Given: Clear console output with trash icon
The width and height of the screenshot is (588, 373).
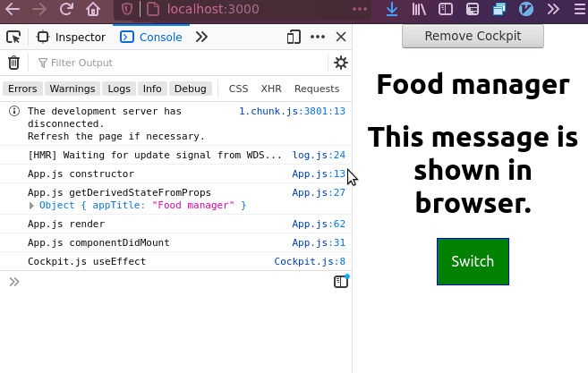Looking at the screenshot, I should click(14, 63).
